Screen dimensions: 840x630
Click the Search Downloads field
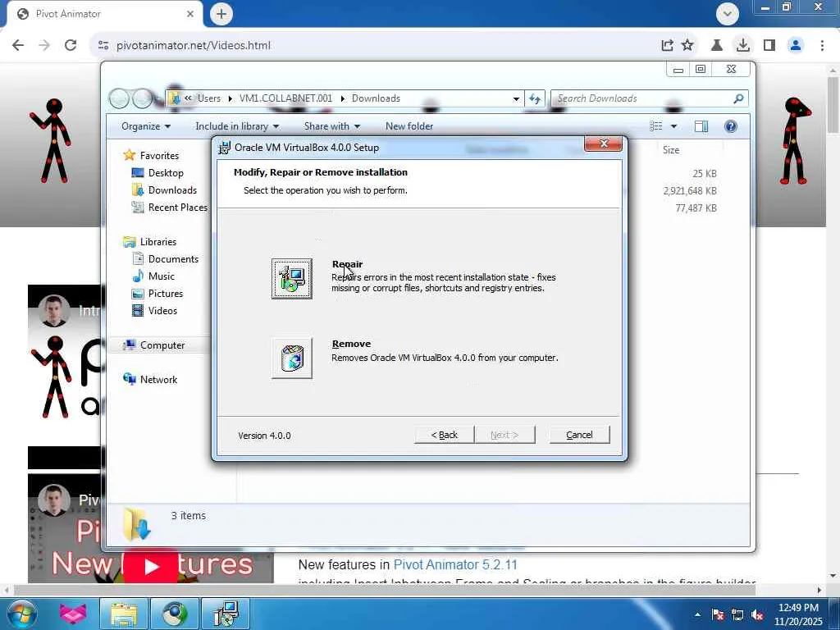coord(649,98)
